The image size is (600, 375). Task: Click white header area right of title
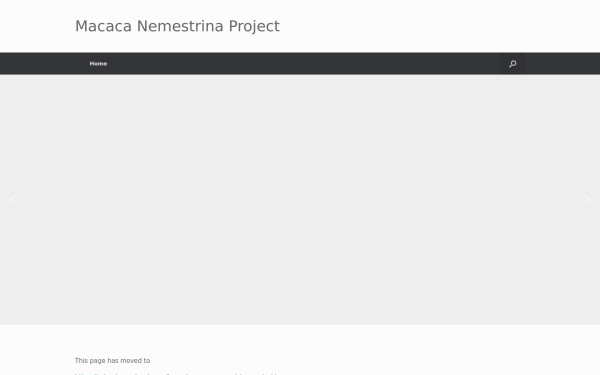click(x=440, y=26)
